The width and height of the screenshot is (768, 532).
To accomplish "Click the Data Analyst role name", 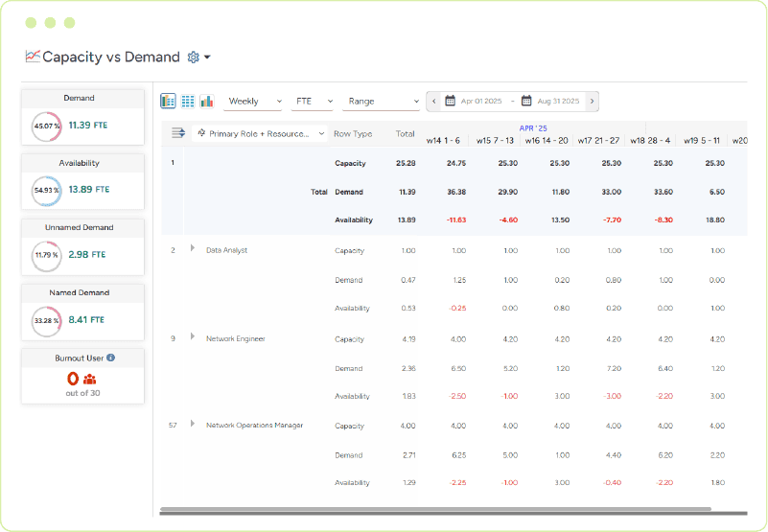I will 227,250.
